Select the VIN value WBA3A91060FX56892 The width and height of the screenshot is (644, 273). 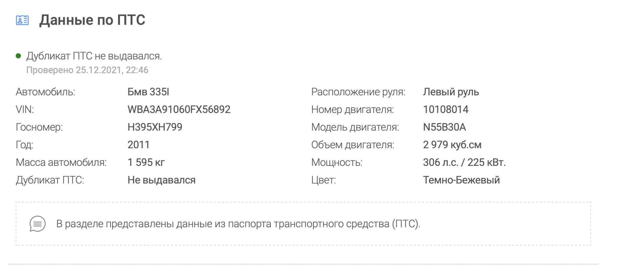[179, 110]
